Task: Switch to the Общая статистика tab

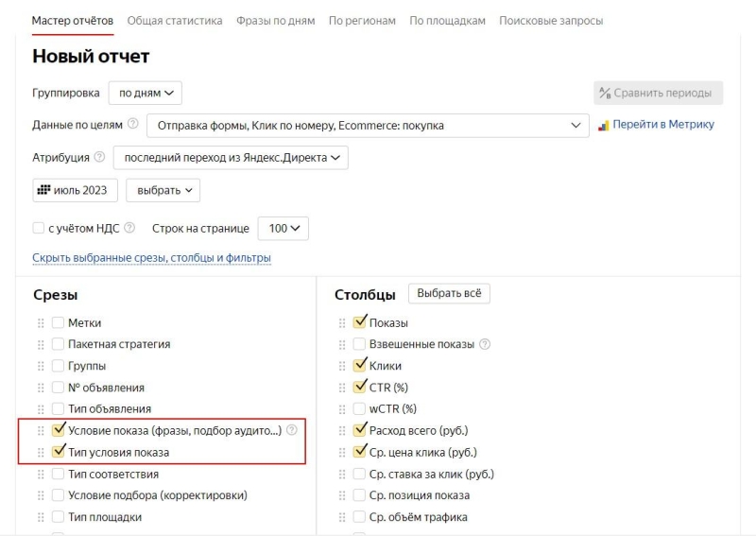Action: pos(175,21)
